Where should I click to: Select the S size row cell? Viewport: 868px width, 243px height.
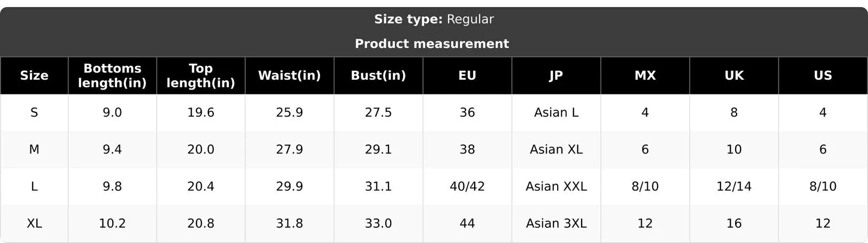[x=34, y=112]
